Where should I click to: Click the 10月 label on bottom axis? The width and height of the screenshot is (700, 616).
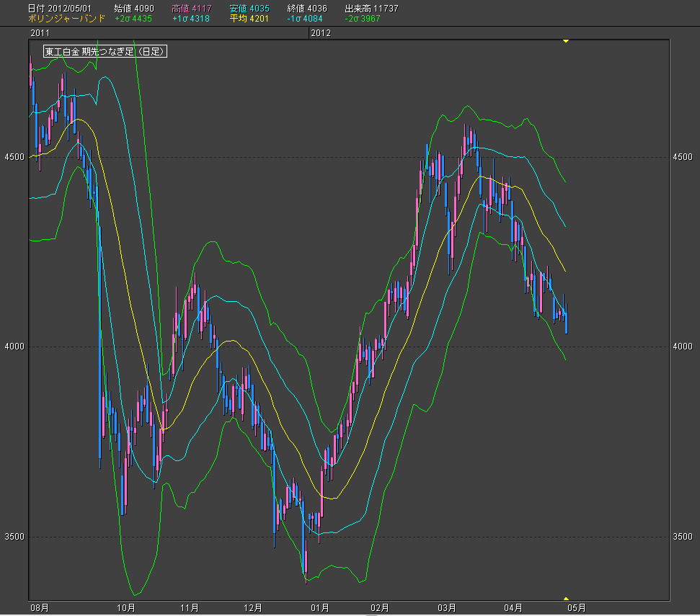point(126,608)
